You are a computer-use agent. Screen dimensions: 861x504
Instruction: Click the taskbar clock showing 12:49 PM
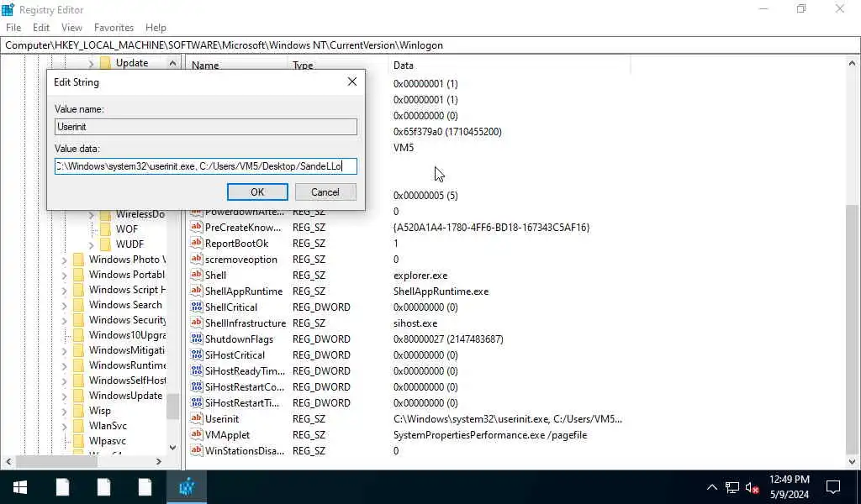click(x=789, y=487)
